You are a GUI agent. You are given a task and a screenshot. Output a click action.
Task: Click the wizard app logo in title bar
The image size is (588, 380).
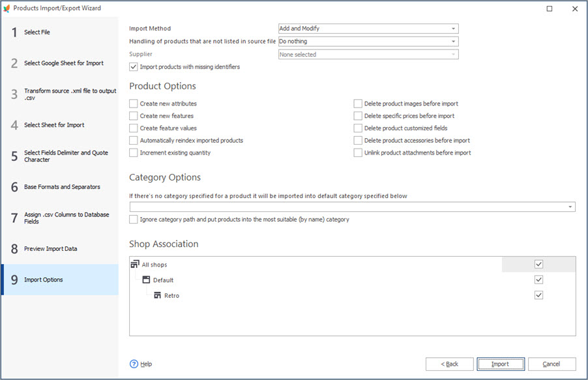coord(7,8)
